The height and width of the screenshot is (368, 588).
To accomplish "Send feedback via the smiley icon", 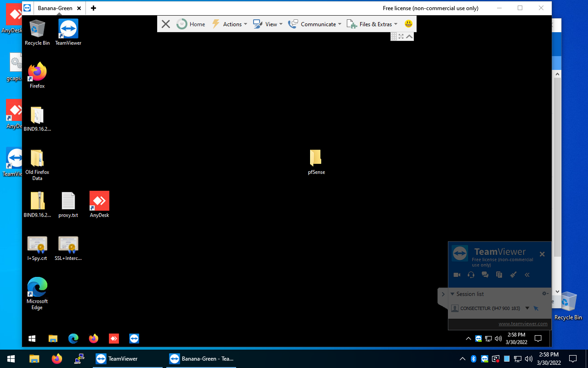I will (x=408, y=23).
